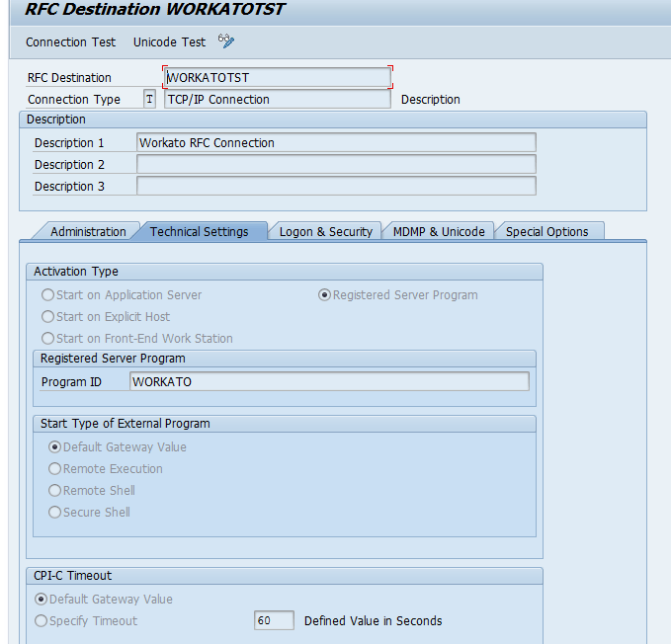This screenshot has width=671, height=644.
Task: Click the display/change glasses-pencil icon
Action: (x=226, y=41)
